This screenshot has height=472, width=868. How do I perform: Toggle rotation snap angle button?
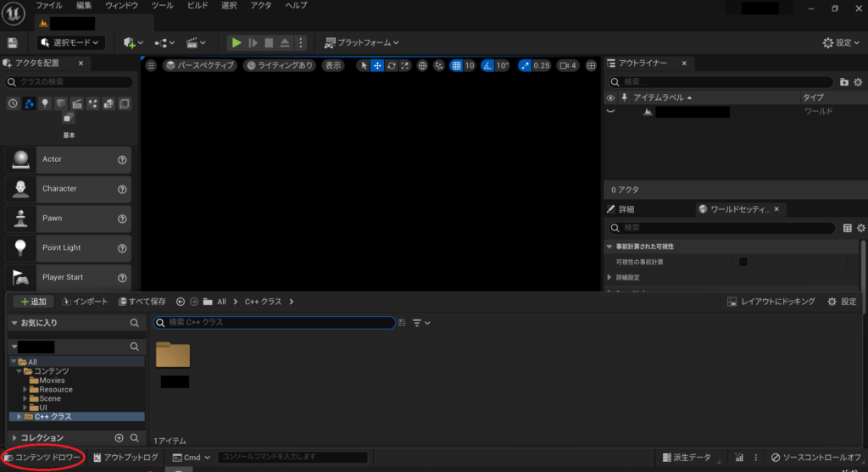pos(487,65)
